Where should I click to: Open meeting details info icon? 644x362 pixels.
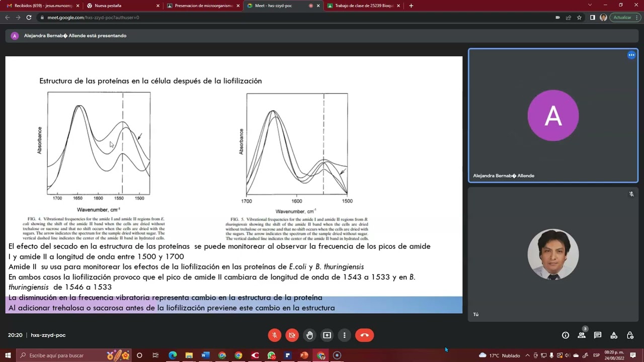566,335
